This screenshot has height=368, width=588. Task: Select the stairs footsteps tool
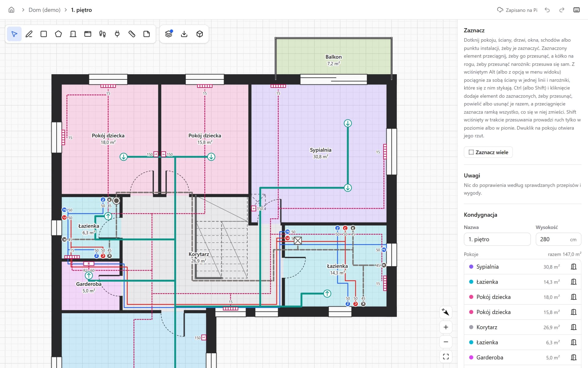pos(103,34)
